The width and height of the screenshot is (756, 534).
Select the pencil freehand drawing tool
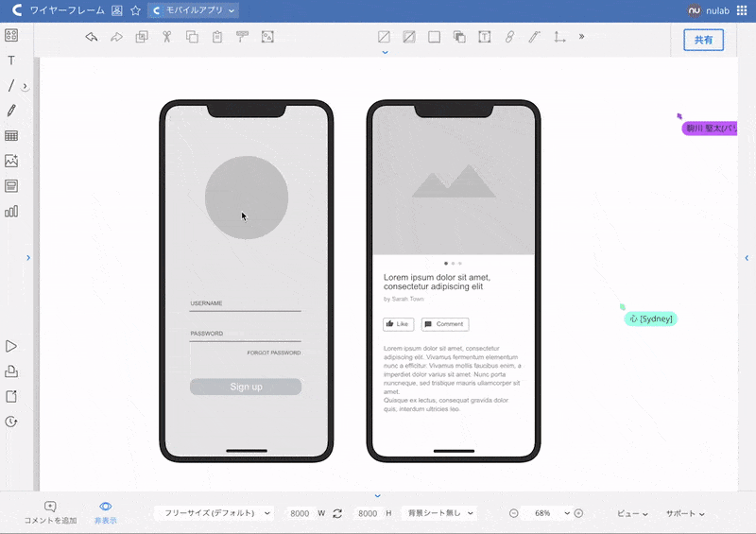pyautogui.click(x=11, y=111)
